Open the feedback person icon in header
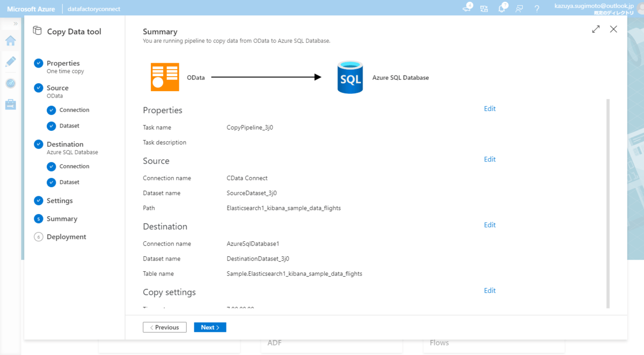644x355 pixels. click(519, 9)
